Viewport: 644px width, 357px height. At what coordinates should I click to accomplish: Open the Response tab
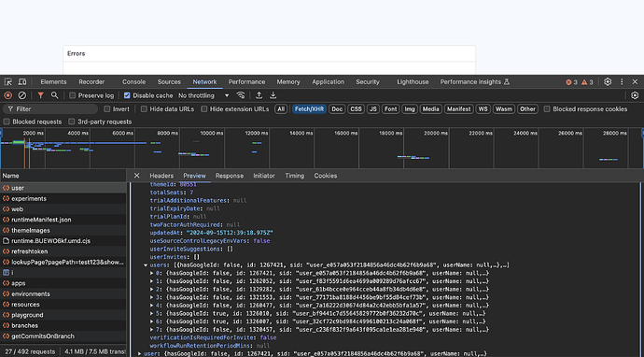click(230, 176)
